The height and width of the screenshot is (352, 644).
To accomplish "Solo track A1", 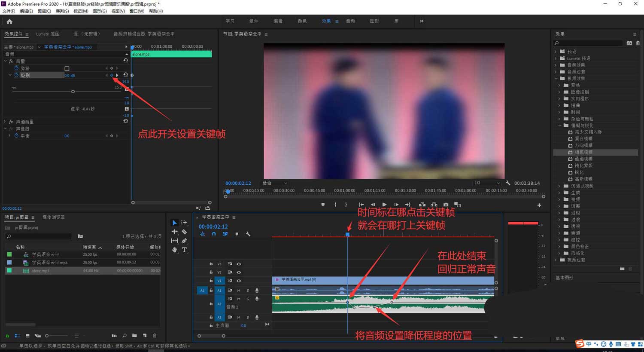I will point(248,291).
